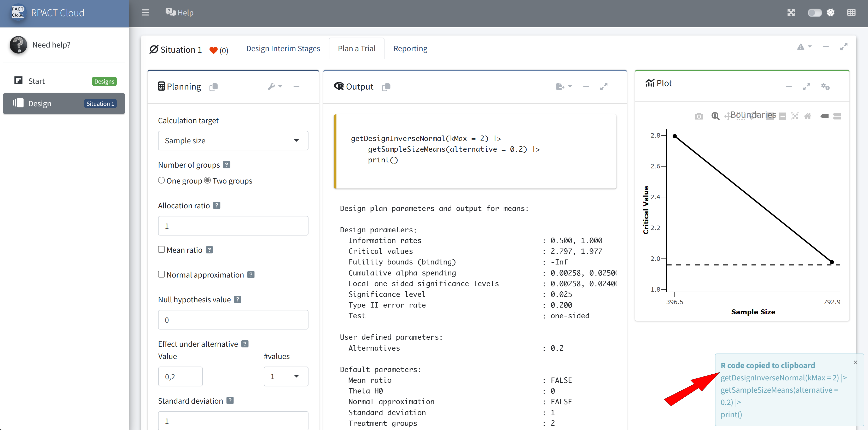Open the #values dropdown

point(286,376)
